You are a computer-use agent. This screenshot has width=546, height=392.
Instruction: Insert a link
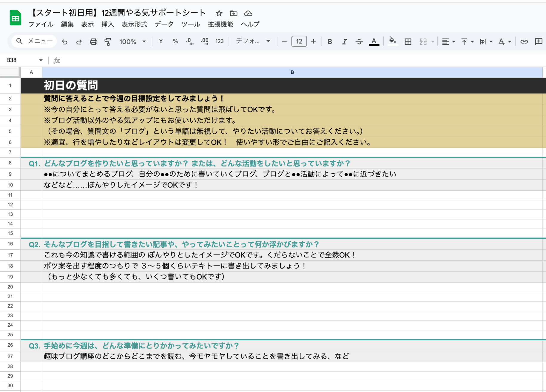(x=524, y=41)
